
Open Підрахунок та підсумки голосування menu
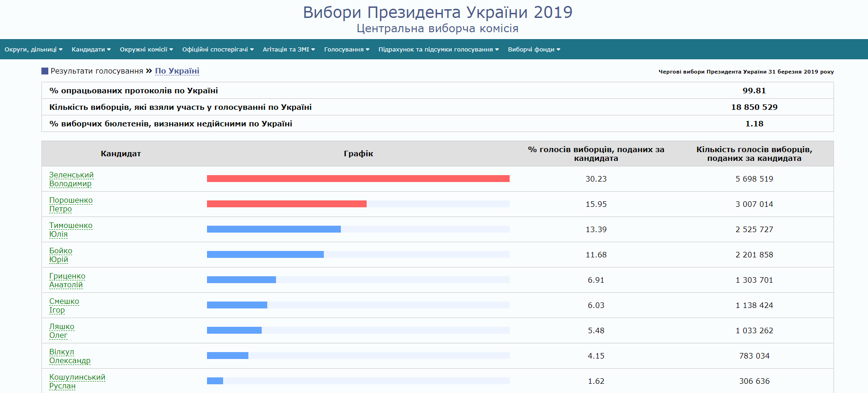click(x=438, y=50)
